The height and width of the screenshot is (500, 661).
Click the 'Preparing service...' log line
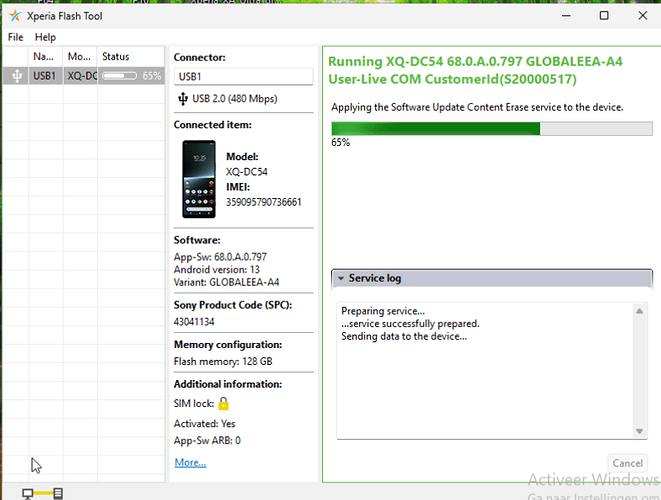coord(383,311)
